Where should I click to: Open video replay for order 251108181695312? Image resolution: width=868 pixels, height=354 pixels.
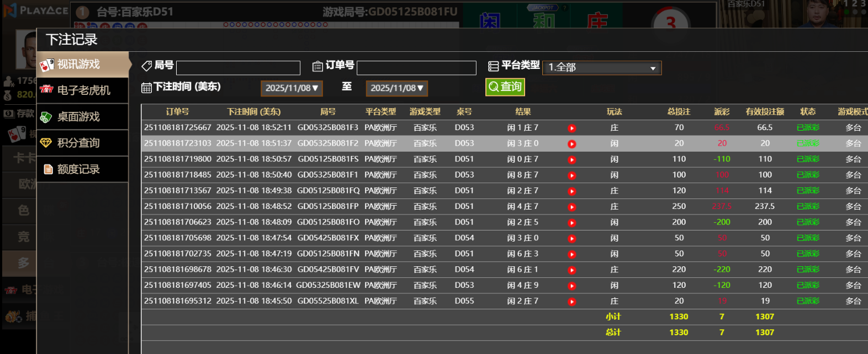571,302
